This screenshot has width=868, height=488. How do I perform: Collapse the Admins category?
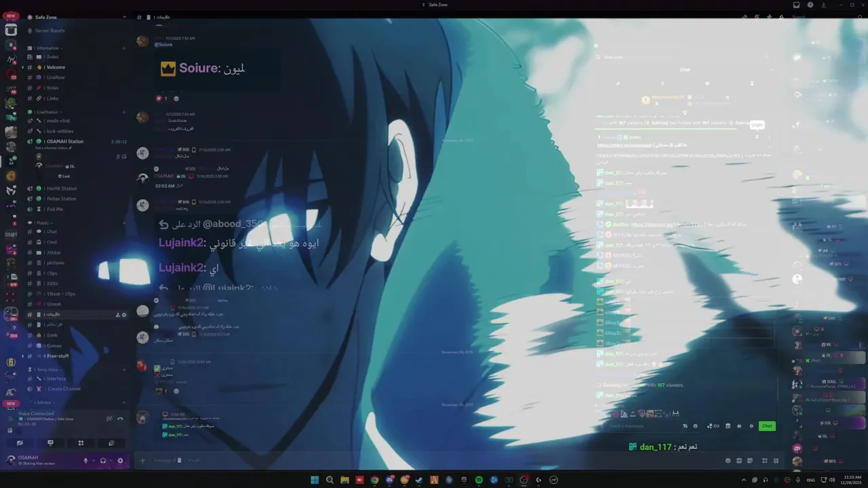coord(45,402)
